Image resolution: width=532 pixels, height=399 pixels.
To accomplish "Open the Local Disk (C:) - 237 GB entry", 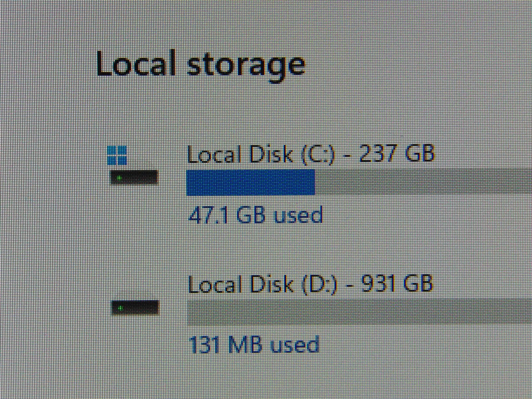I will [311, 155].
